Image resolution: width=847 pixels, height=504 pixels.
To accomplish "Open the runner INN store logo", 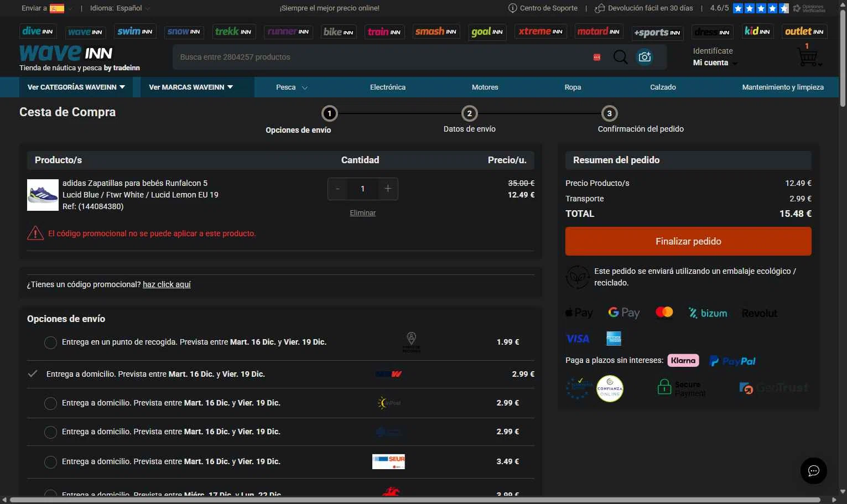I will click(288, 32).
